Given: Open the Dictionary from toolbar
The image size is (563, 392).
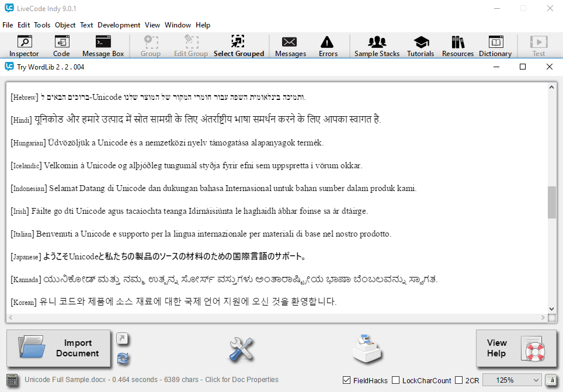Looking at the screenshot, I should (x=495, y=46).
